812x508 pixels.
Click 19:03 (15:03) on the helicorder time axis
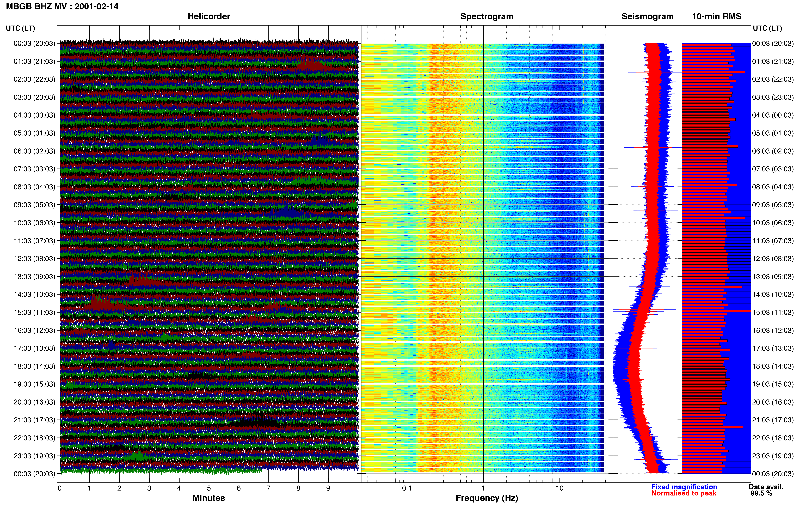point(34,384)
